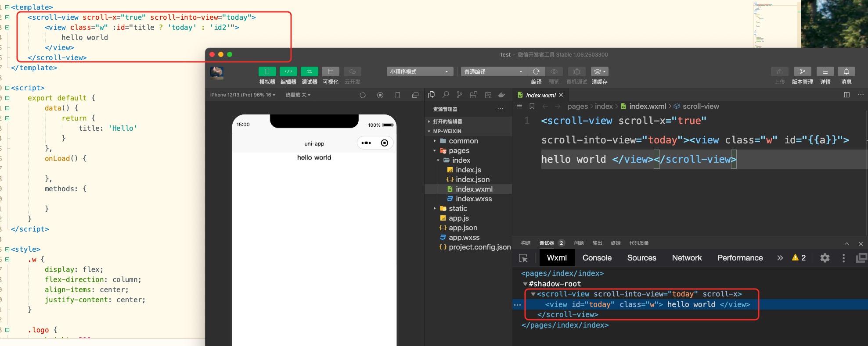The image size is (868, 346).
Task: Open index.js in the file tree
Action: coord(468,170)
